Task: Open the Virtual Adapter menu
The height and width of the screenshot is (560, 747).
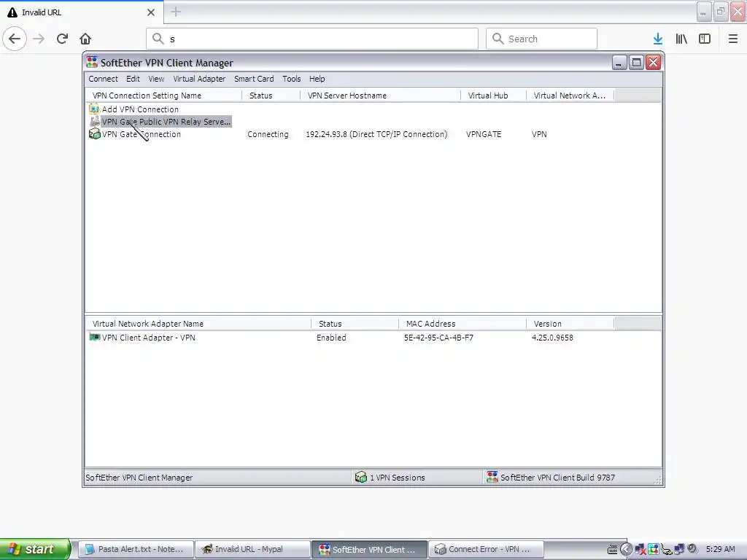Action: (x=199, y=79)
